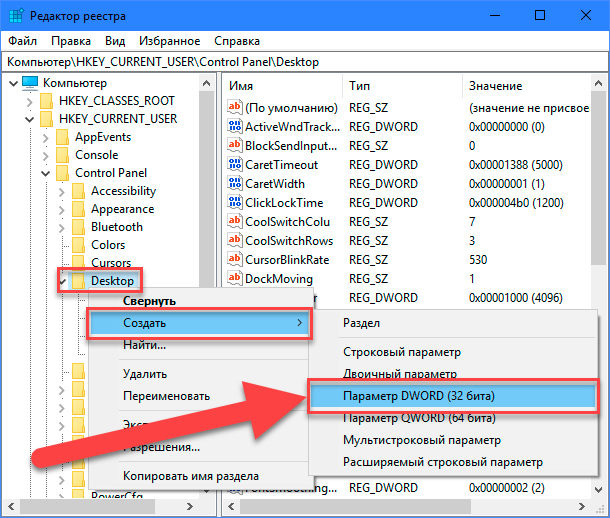Click the Console folder icon
This screenshot has height=518, width=610.
(x=62, y=155)
